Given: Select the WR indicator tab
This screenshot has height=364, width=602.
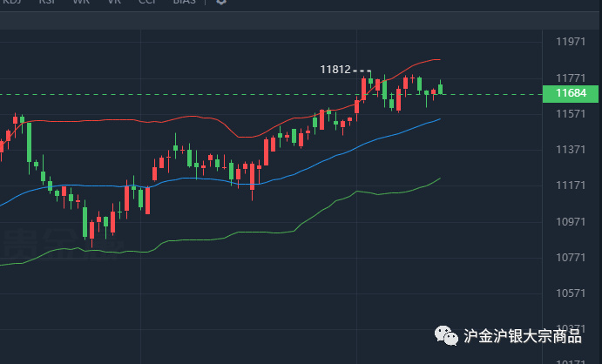Looking at the screenshot, I should click(81, 2).
